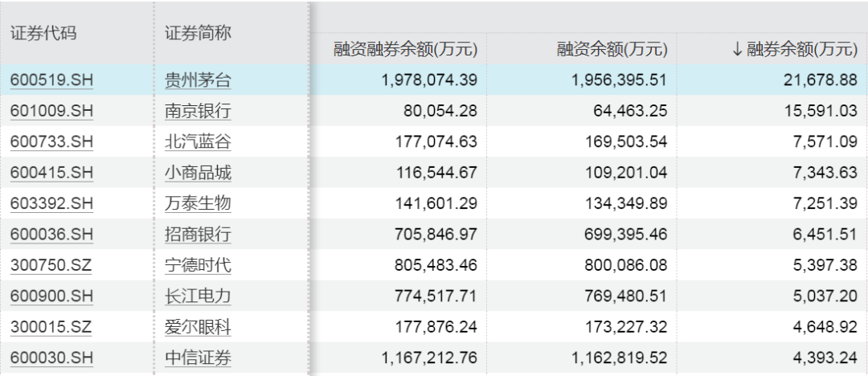Open the 北汽蓝谷 link
868x376 pixels.
[x=198, y=141]
